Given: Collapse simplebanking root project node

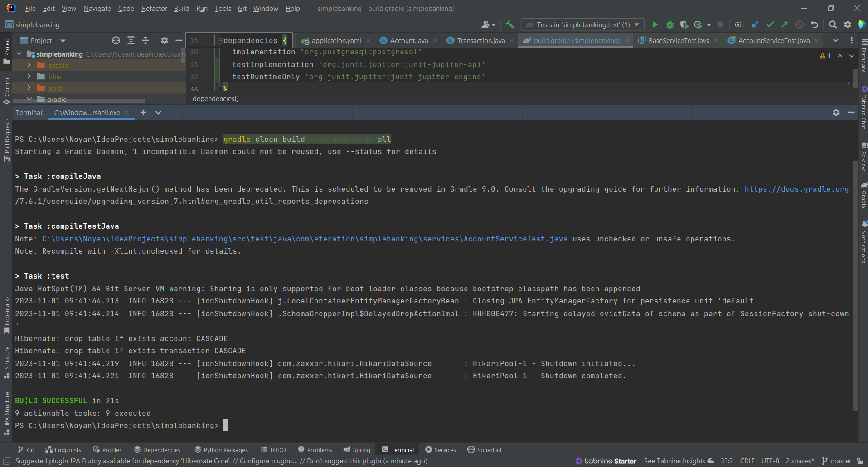Looking at the screenshot, I should (x=19, y=54).
